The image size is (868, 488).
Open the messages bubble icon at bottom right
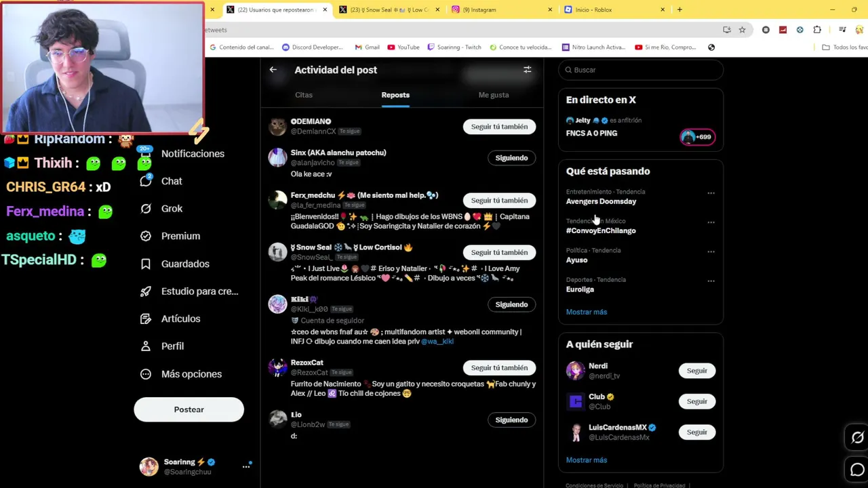tap(857, 470)
